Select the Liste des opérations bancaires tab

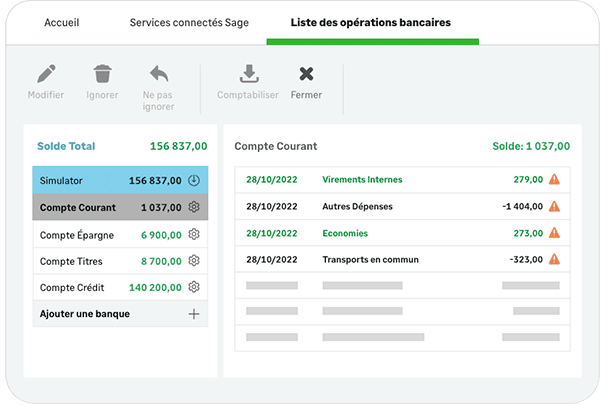click(x=370, y=22)
